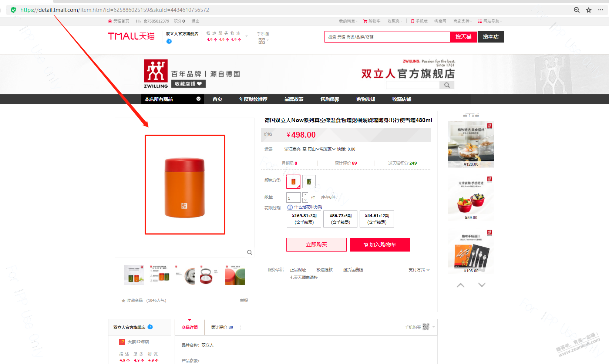Open ¥59.00 red bowl recommendation

pos(471,198)
